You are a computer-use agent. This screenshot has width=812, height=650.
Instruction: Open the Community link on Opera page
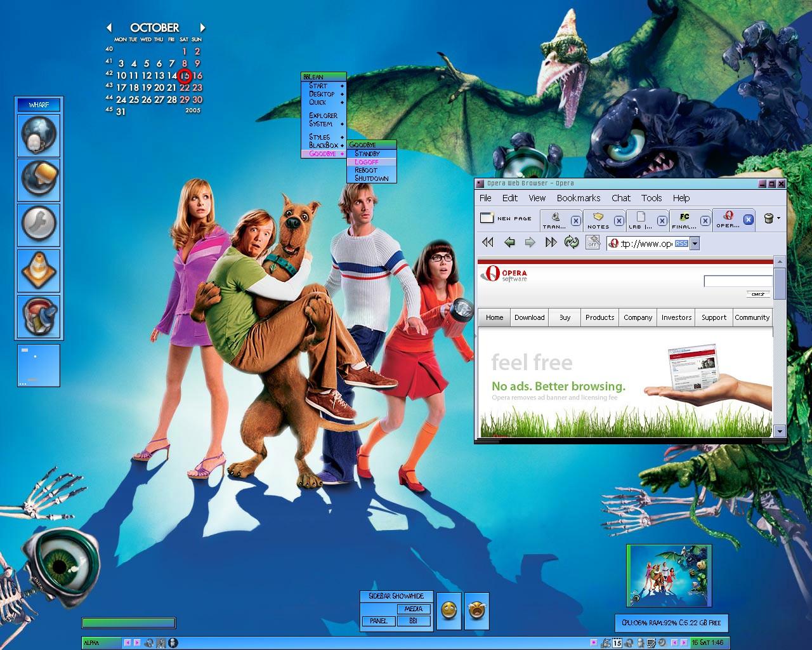[x=752, y=317]
